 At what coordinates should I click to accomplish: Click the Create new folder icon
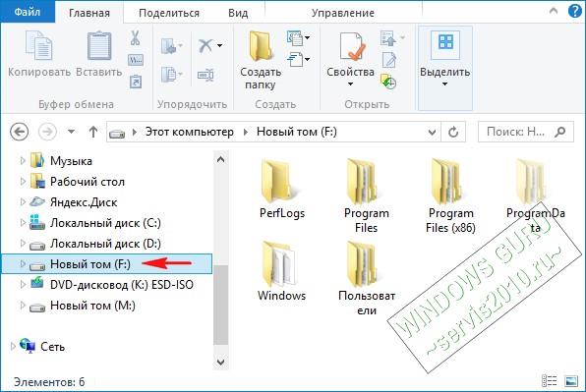coord(261,46)
